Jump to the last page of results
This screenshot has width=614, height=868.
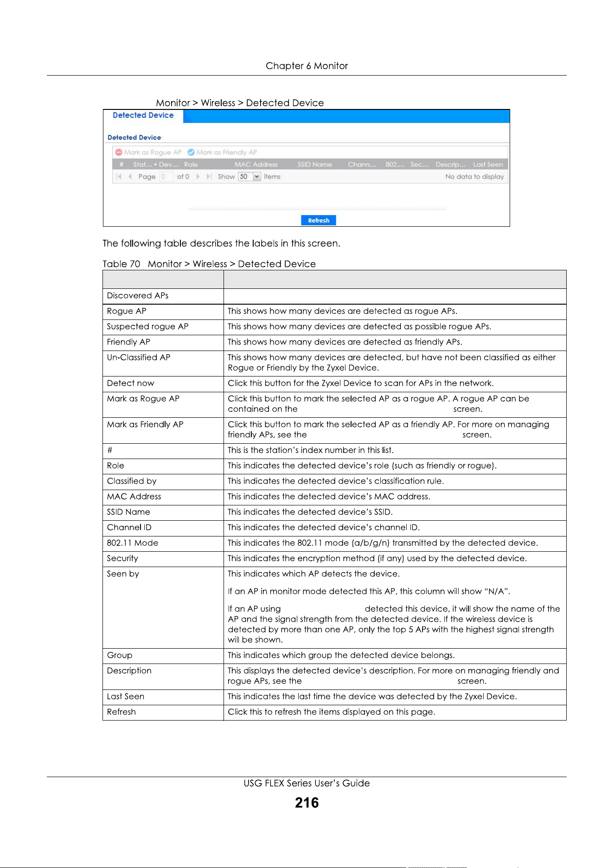tap(209, 177)
